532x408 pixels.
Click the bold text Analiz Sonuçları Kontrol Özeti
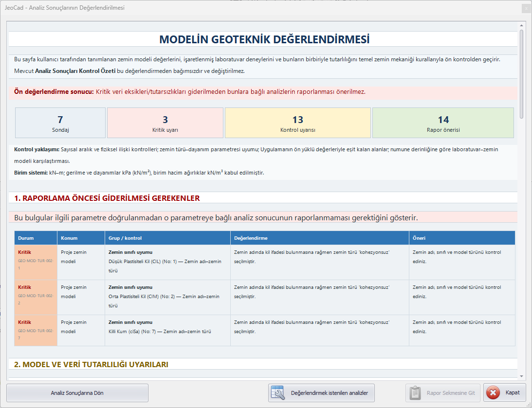coord(75,71)
